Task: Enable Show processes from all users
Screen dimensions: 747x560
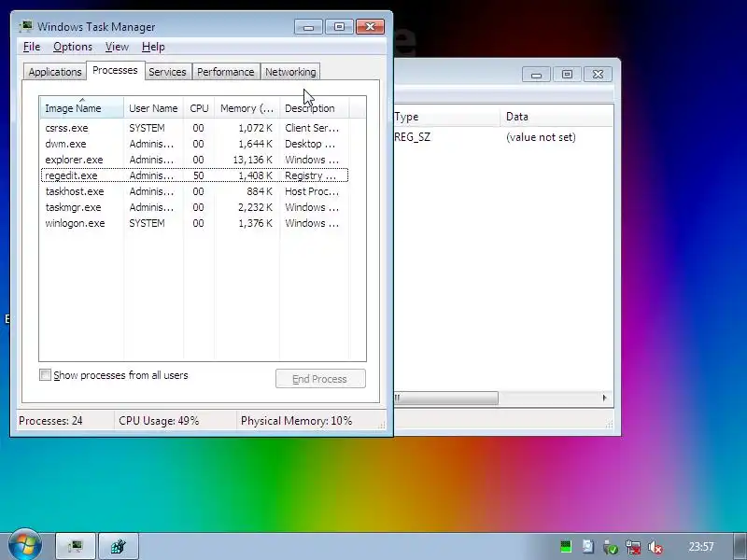Action: click(x=45, y=375)
